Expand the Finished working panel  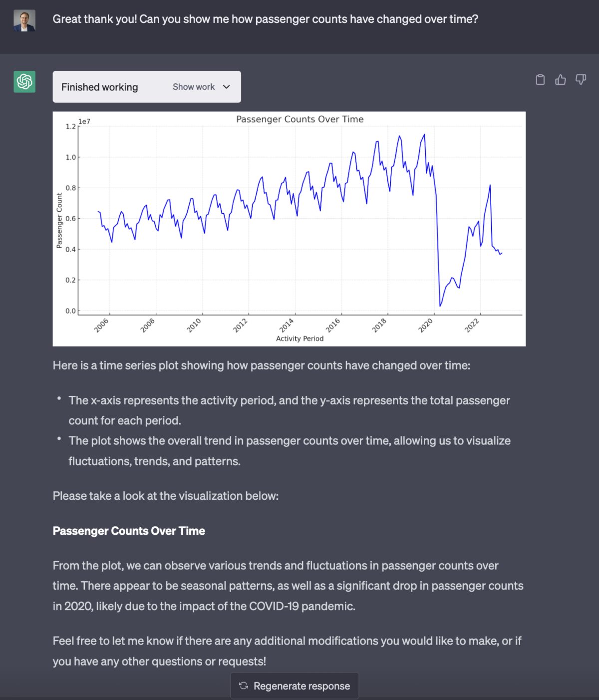point(147,86)
